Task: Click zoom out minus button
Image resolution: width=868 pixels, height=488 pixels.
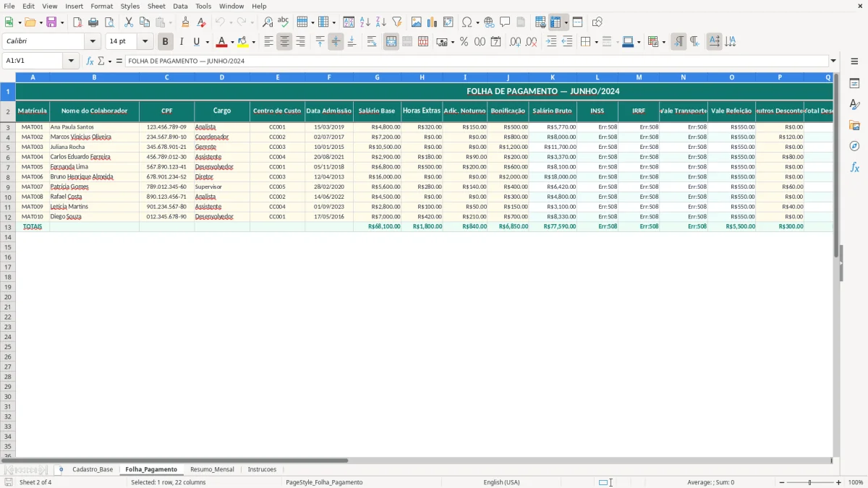Action: 781,482
